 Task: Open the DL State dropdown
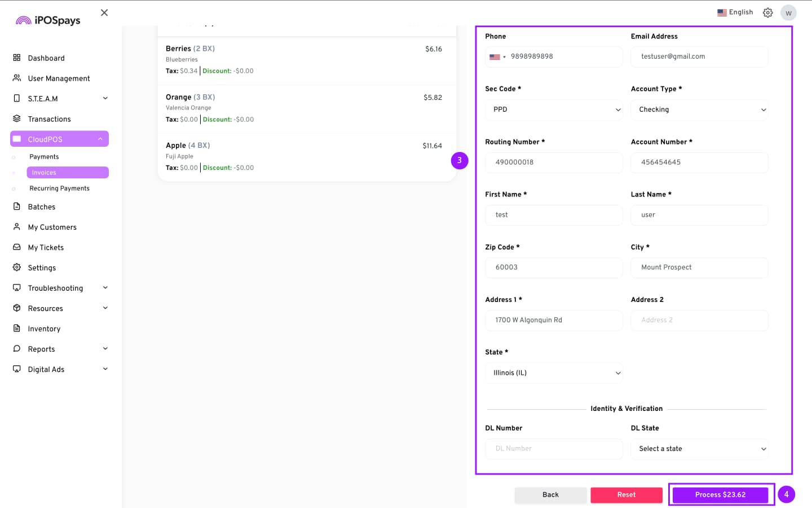(x=699, y=449)
